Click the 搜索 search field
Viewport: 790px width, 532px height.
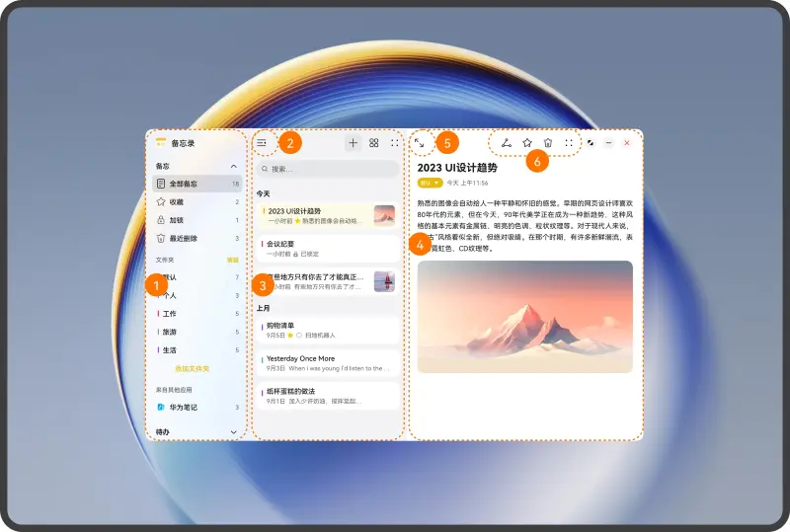[x=328, y=169]
